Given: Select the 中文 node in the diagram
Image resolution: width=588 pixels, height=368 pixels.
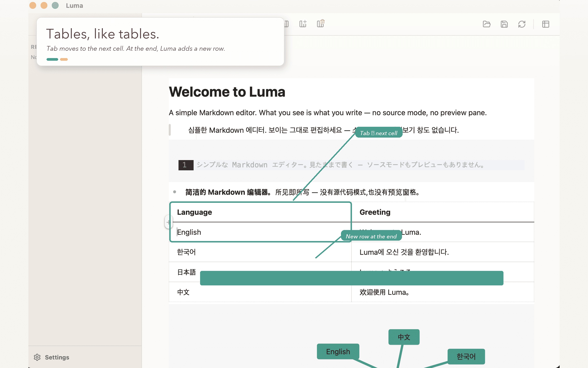Looking at the screenshot, I should click(x=404, y=337).
